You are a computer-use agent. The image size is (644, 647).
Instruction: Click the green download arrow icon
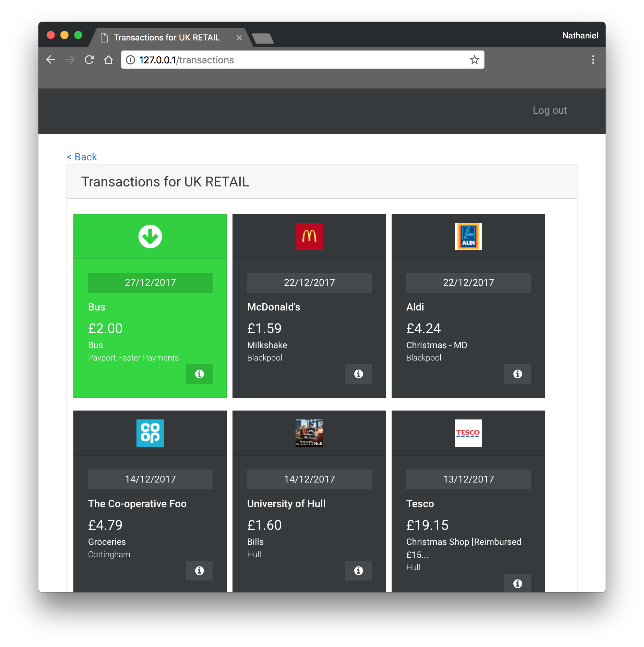[x=150, y=236]
